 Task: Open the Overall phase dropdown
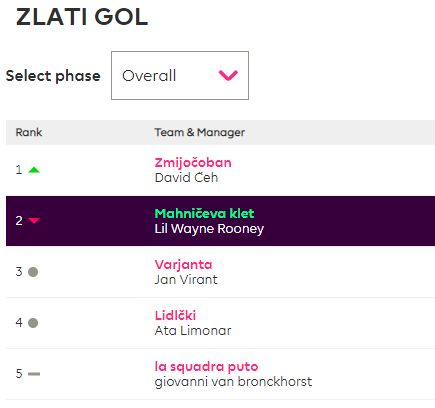click(180, 75)
